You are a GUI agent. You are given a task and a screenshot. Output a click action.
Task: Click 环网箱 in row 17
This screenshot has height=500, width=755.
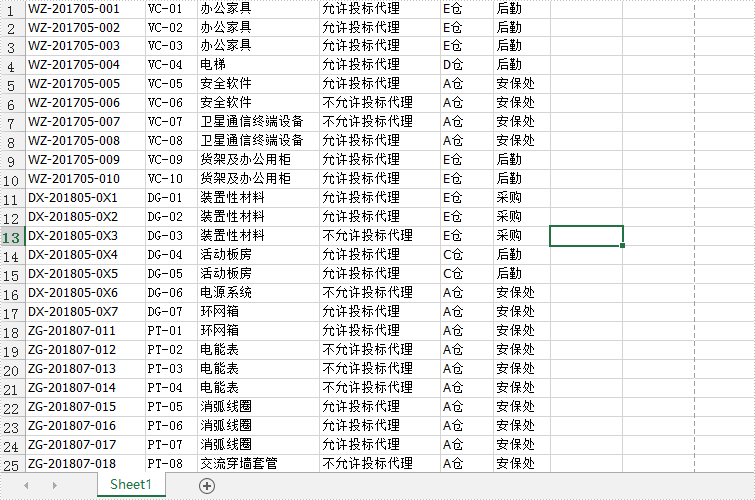click(x=258, y=312)
